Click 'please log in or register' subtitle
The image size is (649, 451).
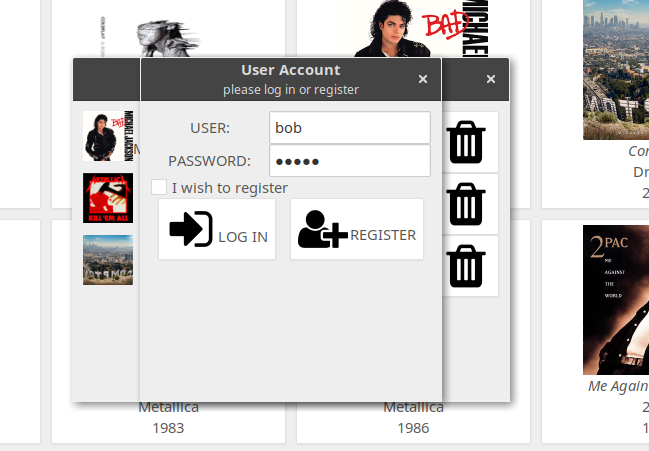pyautogui.click(x=291, y=89)
